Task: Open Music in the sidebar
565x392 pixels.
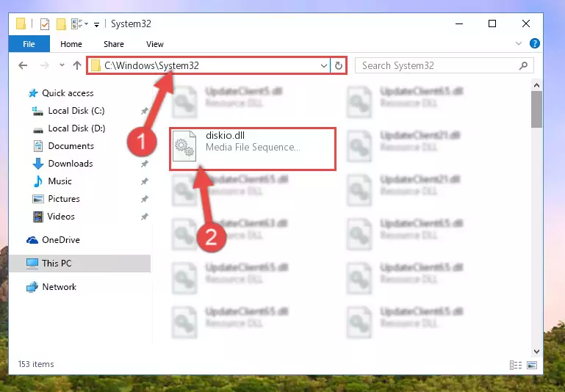Action: (x=60, y=181)
